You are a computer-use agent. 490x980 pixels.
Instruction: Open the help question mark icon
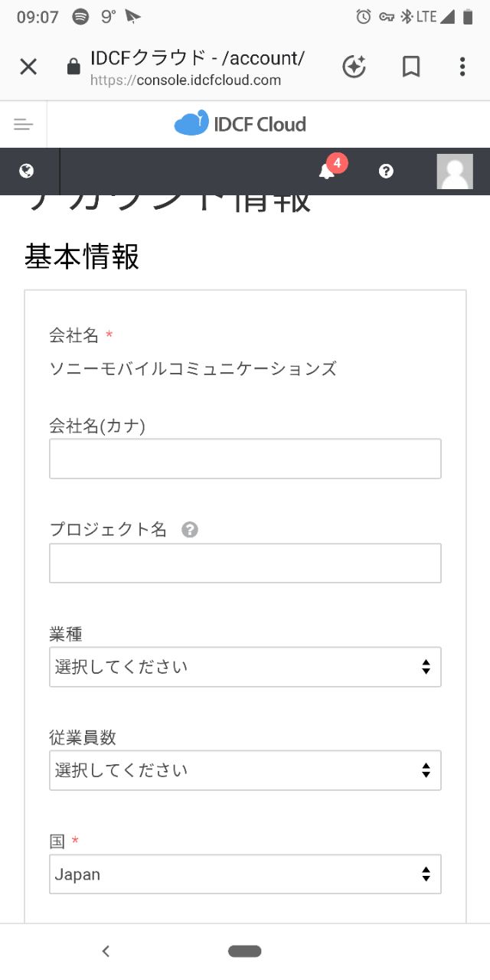pyautogui.click(x=386, y=171)
